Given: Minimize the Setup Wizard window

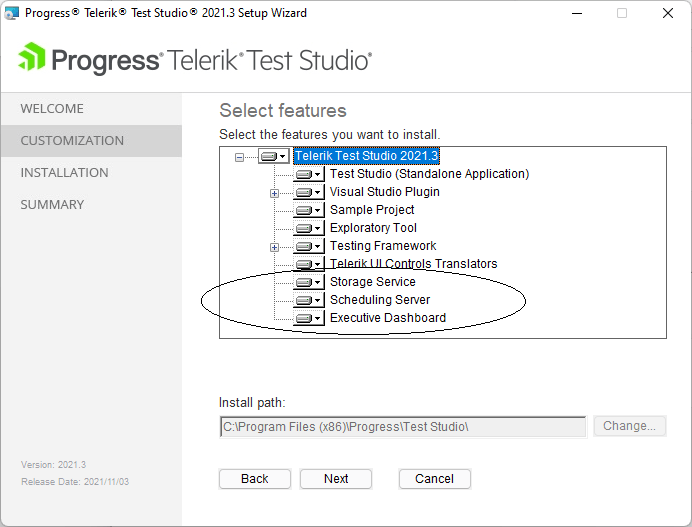Looking at the screenshot, I should tap(577, 13).
